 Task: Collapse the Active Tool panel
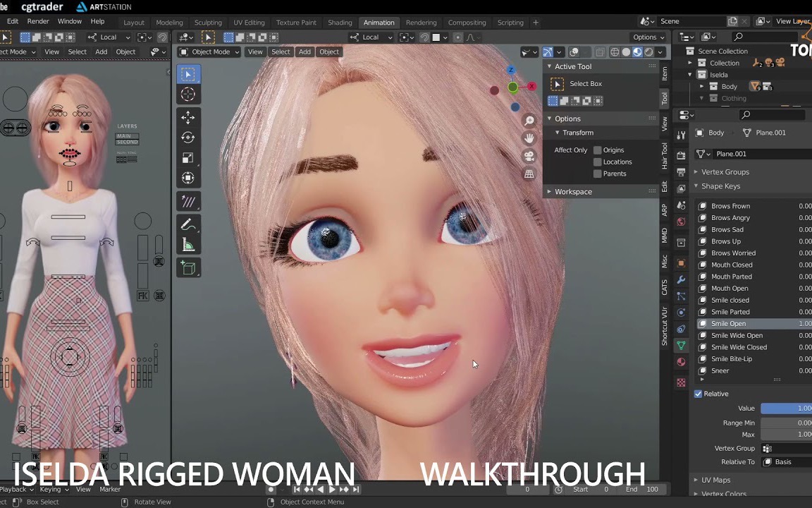[549, 66]
